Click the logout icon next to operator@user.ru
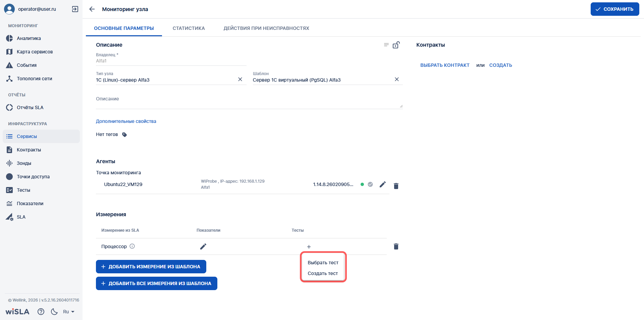Viewport: 644px width, 320px height. (75, 9)
